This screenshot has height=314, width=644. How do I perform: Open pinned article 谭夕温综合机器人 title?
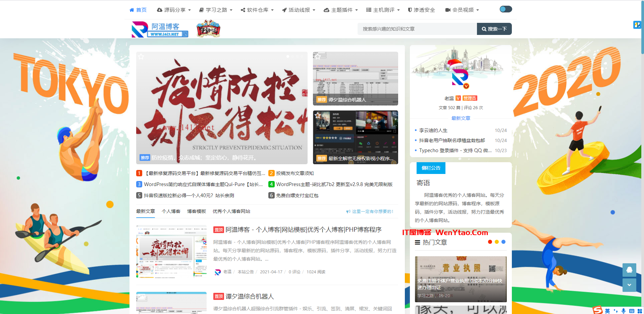[x=250, y=297]
